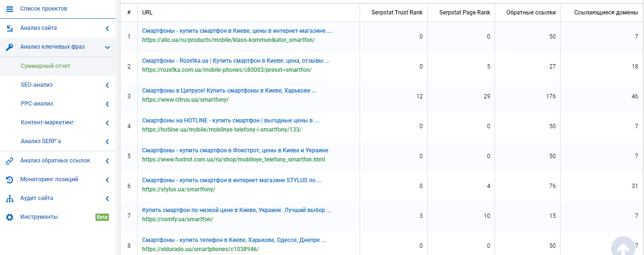644x255 pixels.
Task: Click the URL column header
Action: click(x=148, y=13)
